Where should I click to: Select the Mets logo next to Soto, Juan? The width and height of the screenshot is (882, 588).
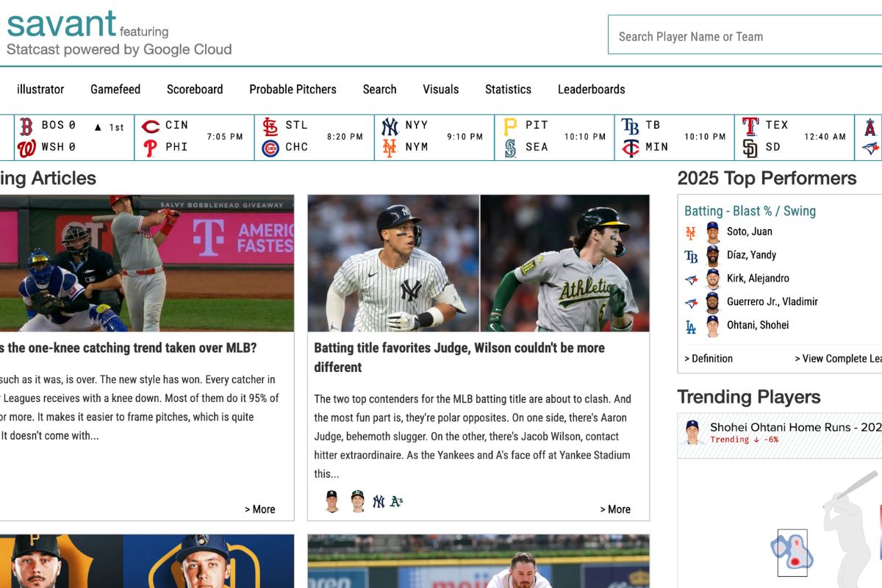691,232
